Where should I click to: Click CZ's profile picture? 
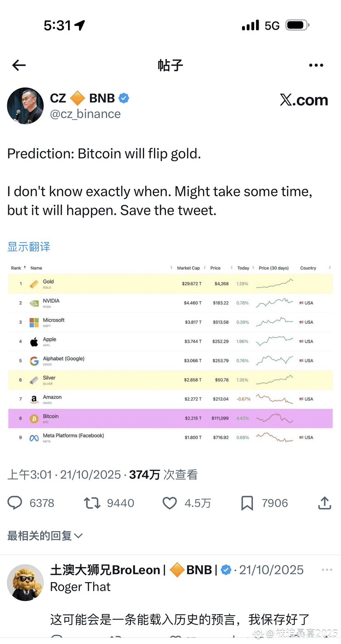click(25, 106)
